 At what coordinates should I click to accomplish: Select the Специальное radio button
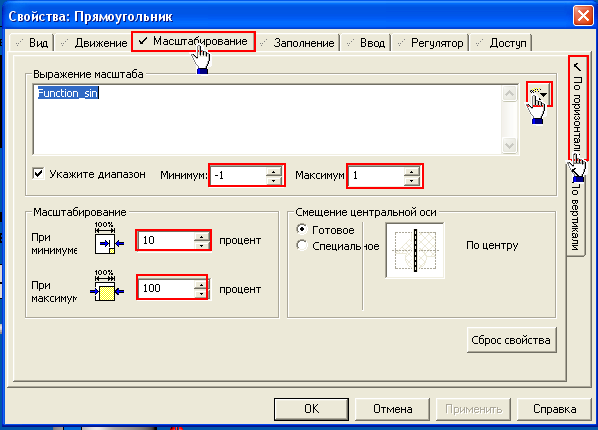302,245
